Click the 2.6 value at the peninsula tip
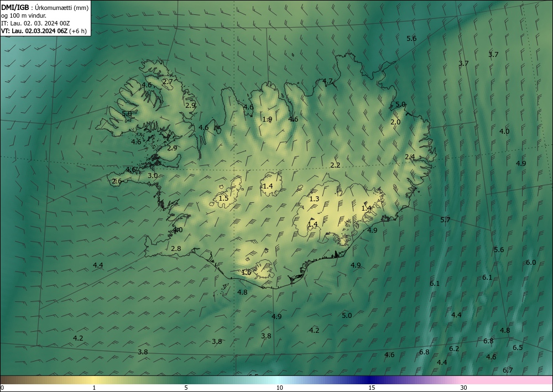Image resolution: width=553 pixels, height=392 pixels. tap(117, 181)
